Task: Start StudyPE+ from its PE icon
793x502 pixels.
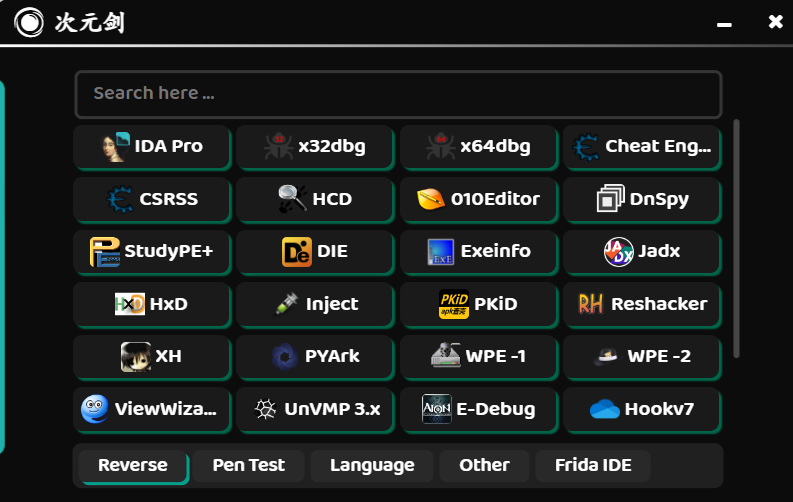Action: pos(105,251)
